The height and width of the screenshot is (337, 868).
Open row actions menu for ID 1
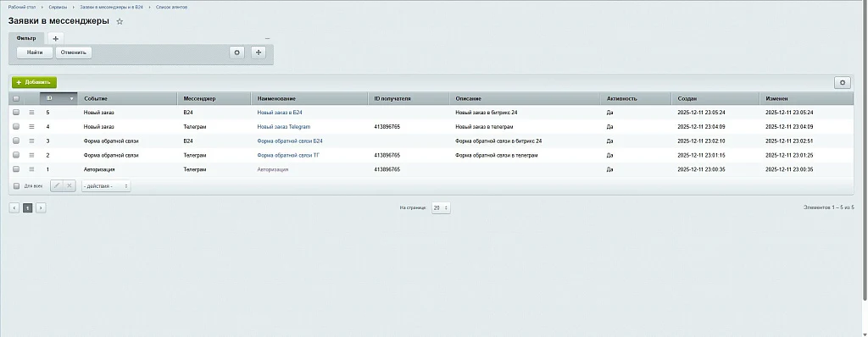coord(31,169)
